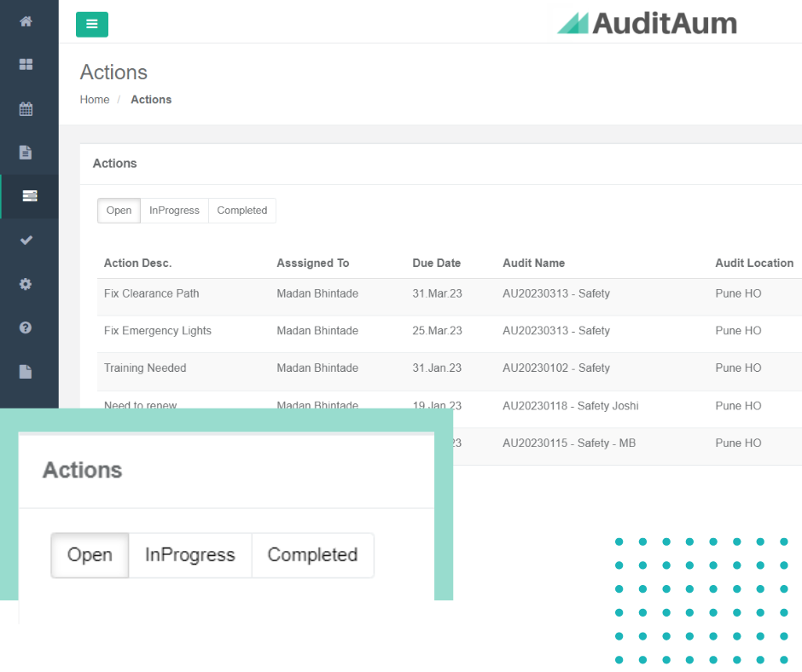Select the enlarged InProgress tab in overlay
The image size is (802, 672).
[x=190, y=555]
